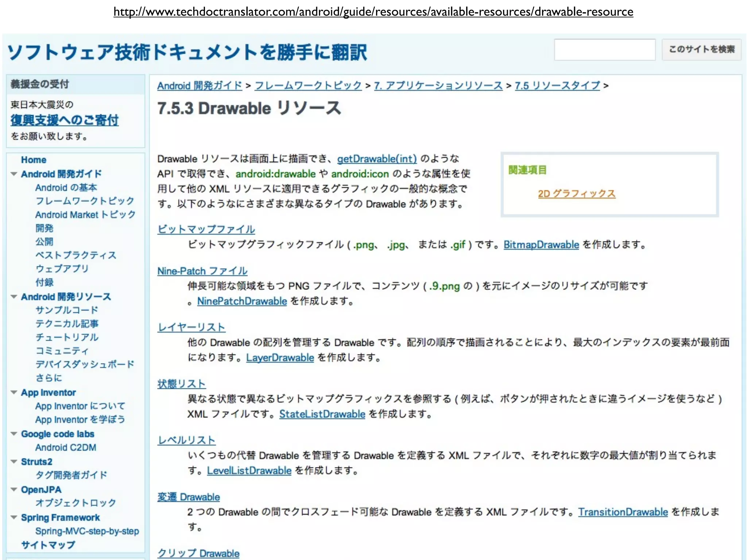Open サイトマップ in the sidebar
Image resolution: width=747 pixels, height=560 pixels.
pos(48,545)
